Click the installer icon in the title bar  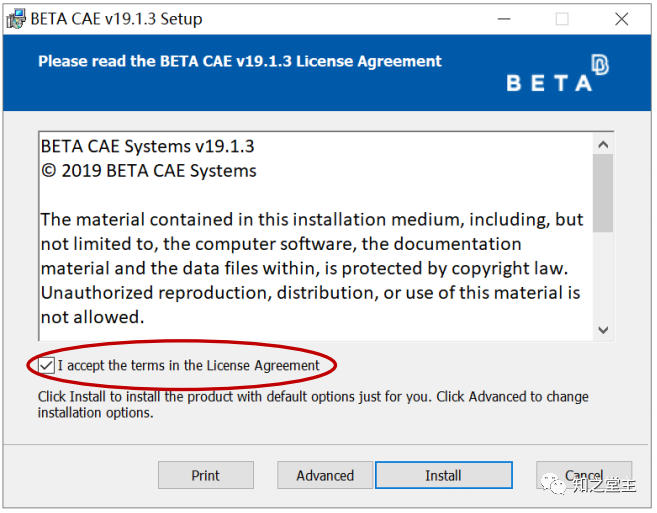[x=16, y=19]
